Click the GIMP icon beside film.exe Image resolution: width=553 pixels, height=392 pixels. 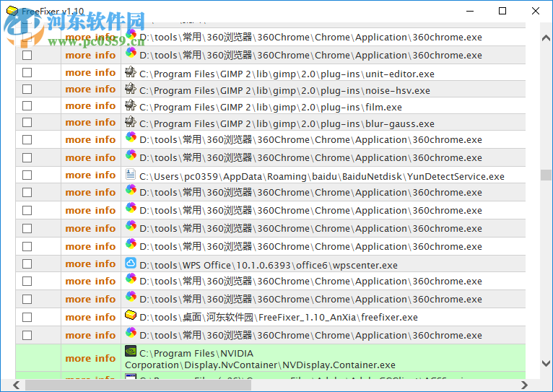click(x=131, y=105)
